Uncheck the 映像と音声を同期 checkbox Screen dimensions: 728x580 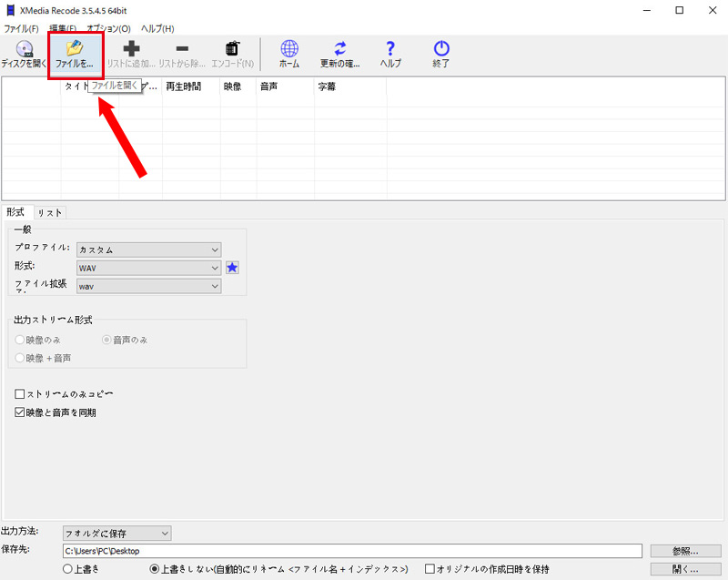tap(19, 412)
